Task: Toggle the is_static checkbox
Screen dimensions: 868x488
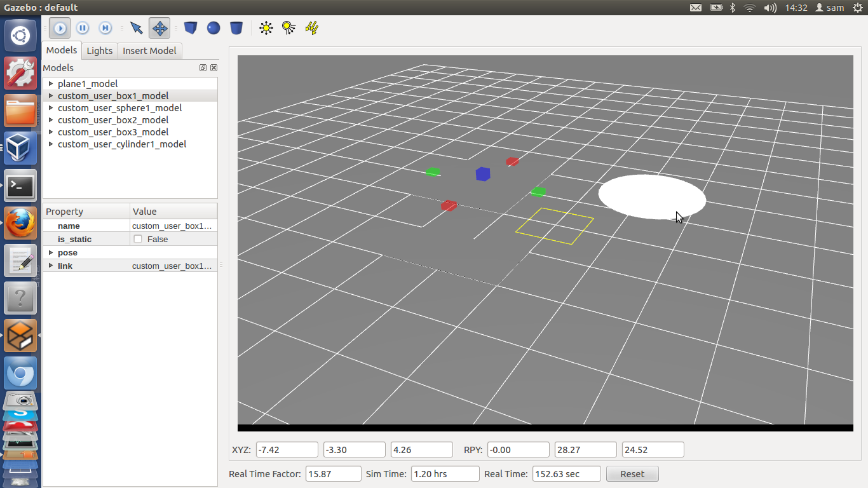Action: 138,239
